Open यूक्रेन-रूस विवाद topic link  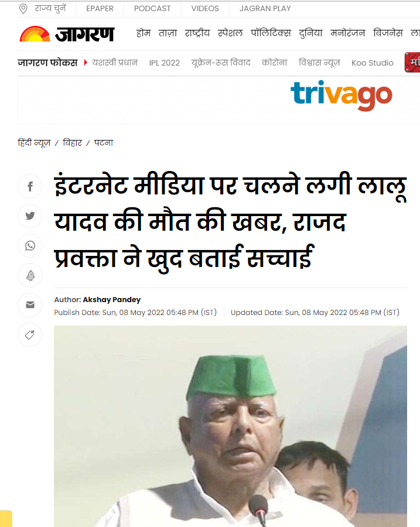221,63
